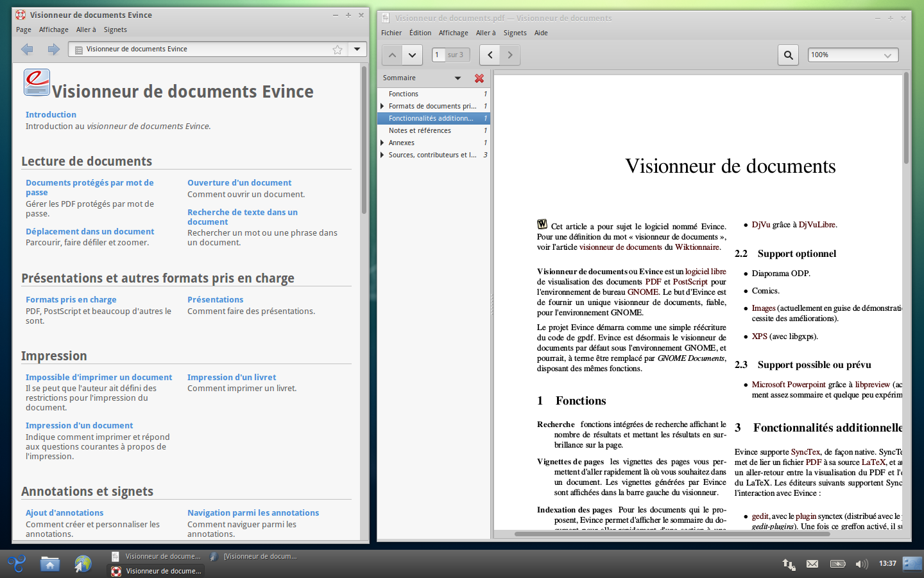Open 'Navigation parmi les annotations' link
The height and width of the screenshot is (578, 924).
point(253,512)
